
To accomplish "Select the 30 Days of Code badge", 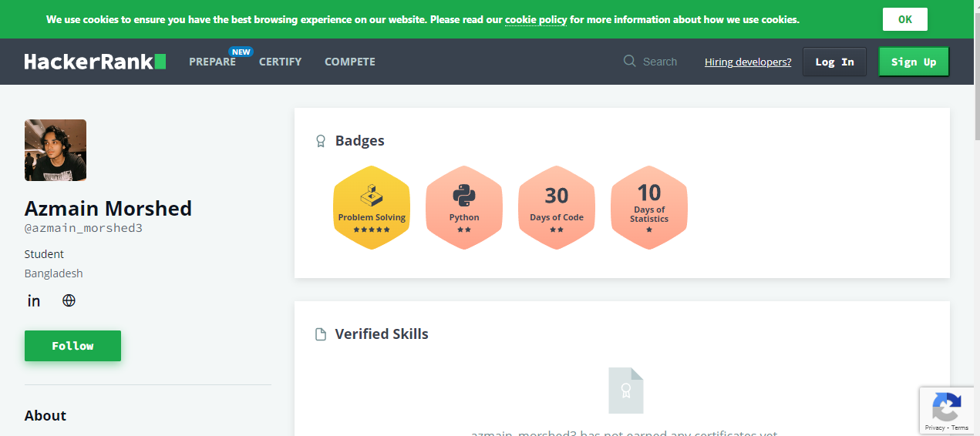I will click(x=557, y=207).
